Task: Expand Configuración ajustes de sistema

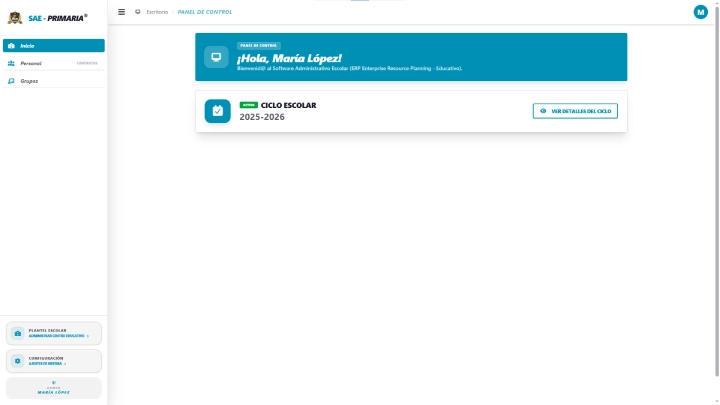Action: tap(54, 360)
